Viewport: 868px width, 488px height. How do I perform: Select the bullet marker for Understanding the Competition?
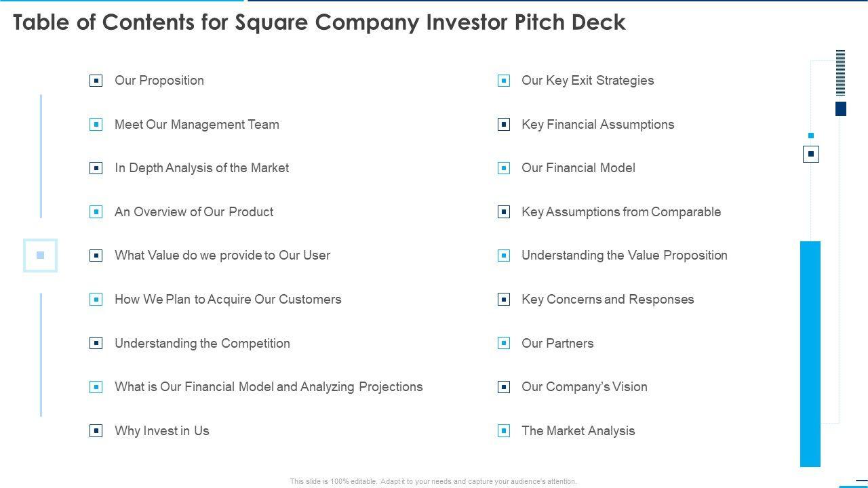(x=96, y=344)
